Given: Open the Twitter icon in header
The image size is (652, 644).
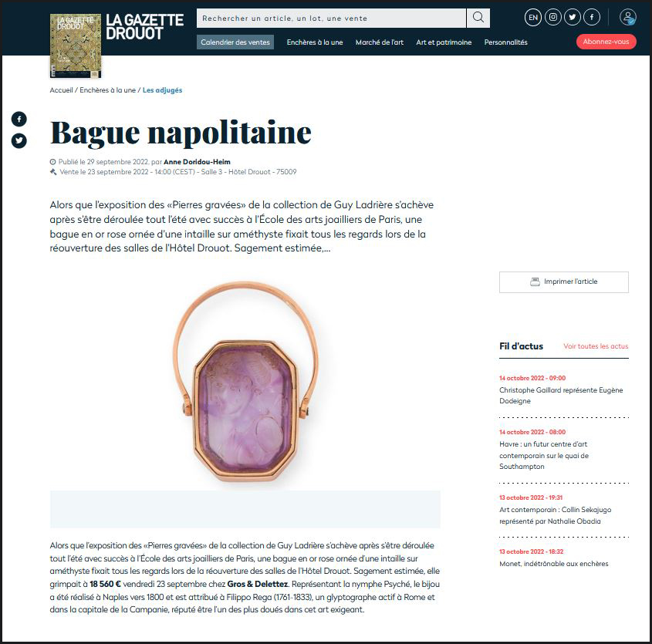Looking at the screenshot, I should coord(573,18).
